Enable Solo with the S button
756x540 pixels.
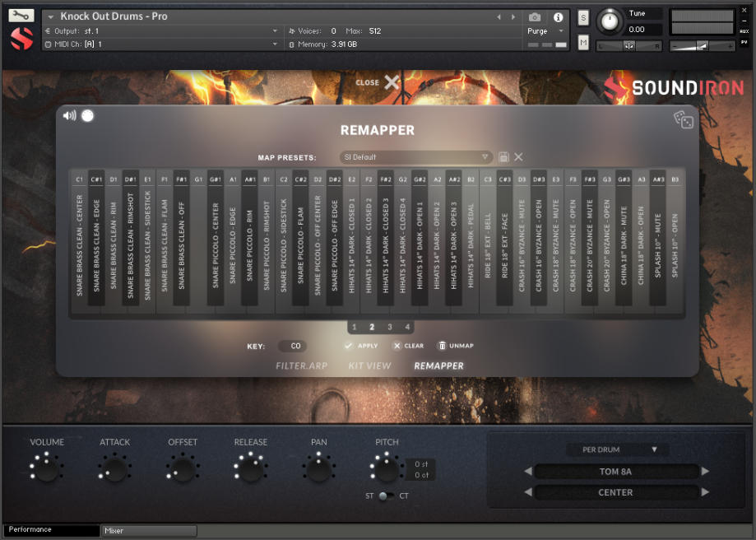(582, 16)
